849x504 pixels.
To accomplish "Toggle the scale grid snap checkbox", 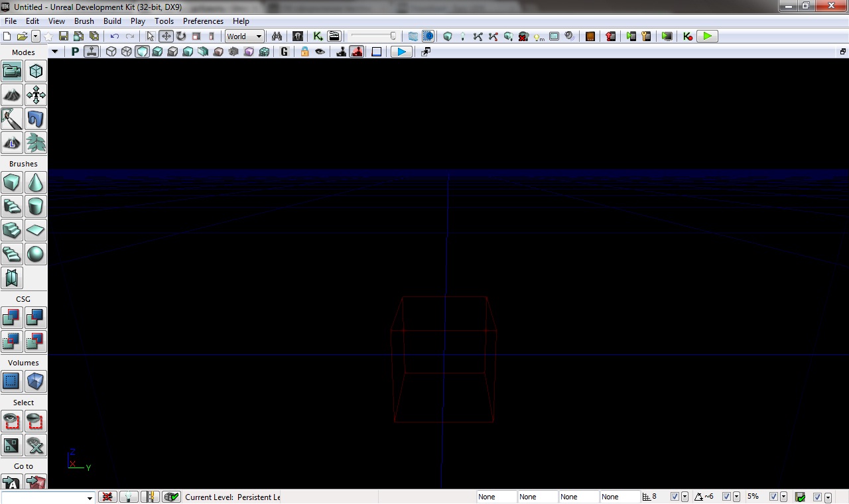I will point(773,497).
